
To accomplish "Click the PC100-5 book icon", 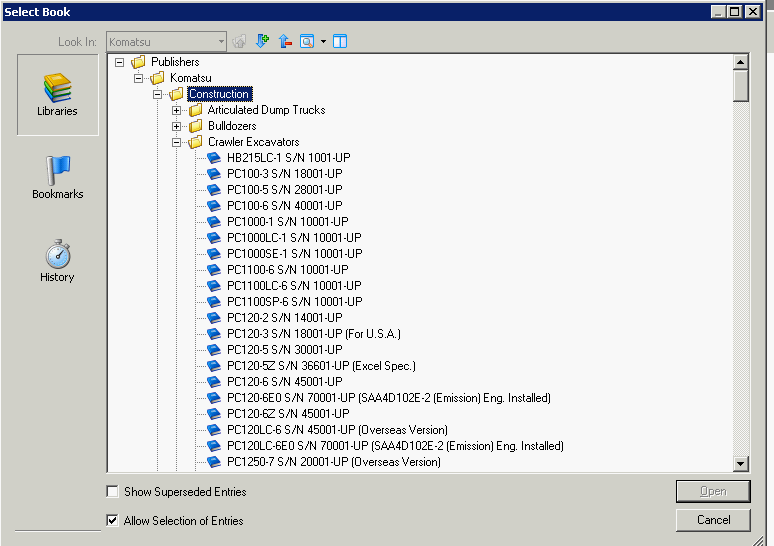I will tap(214, 190).
